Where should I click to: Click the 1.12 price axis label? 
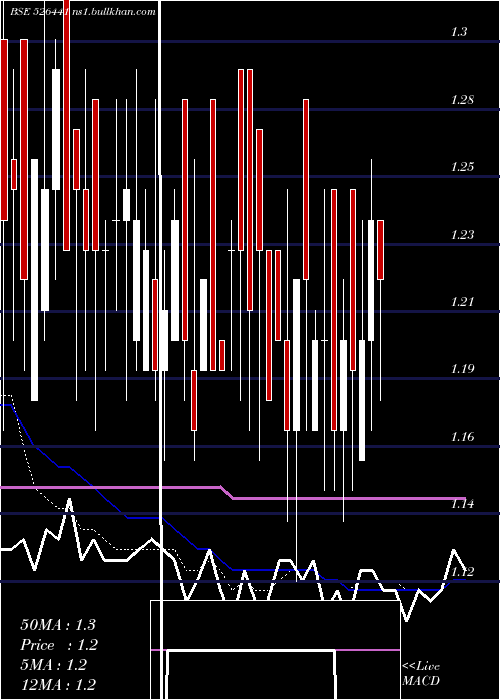[462, 571]
